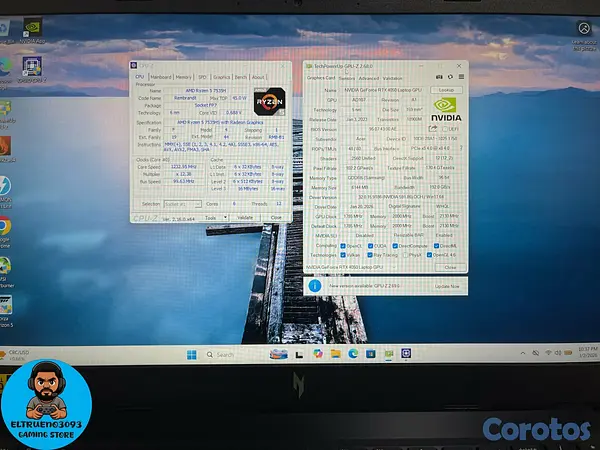Click the bus interface question mark icon
600x450 pixels.
[461, 148]
